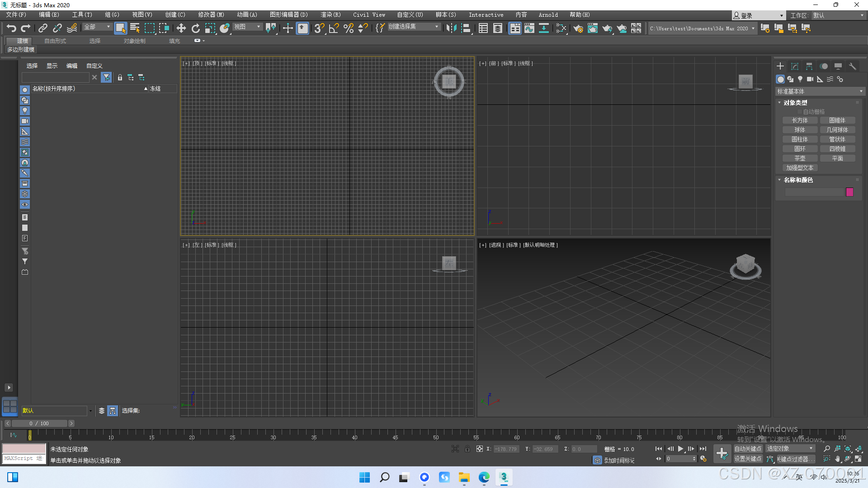Open the 渲染(R) menu
Viewport: 868px width, 488px height.
tap(330, 15)
